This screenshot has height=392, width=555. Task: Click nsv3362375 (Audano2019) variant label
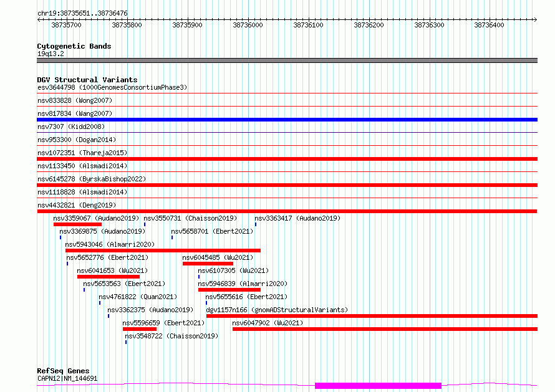(x=150, y=310)
